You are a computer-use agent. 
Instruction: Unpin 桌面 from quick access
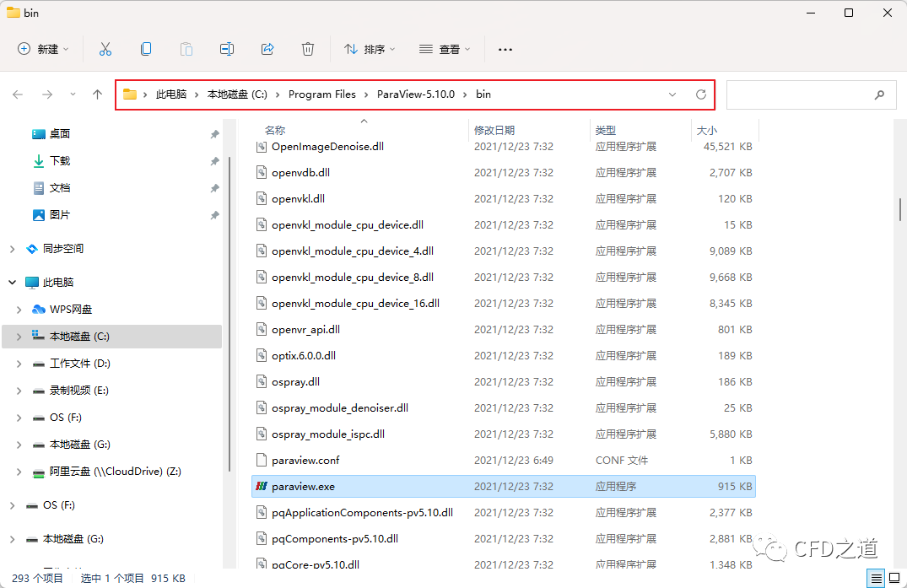click(214, 134)
